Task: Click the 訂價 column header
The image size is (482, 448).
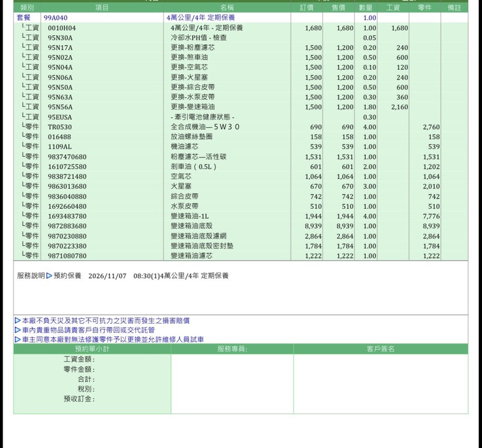Action: (x=307, y=7)
